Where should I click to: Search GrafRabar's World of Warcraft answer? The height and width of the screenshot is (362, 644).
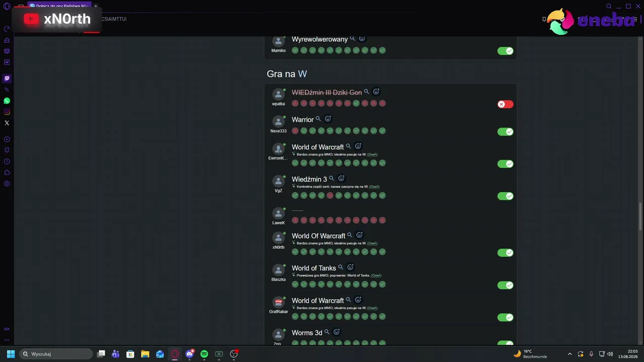(x=349, y=300)
